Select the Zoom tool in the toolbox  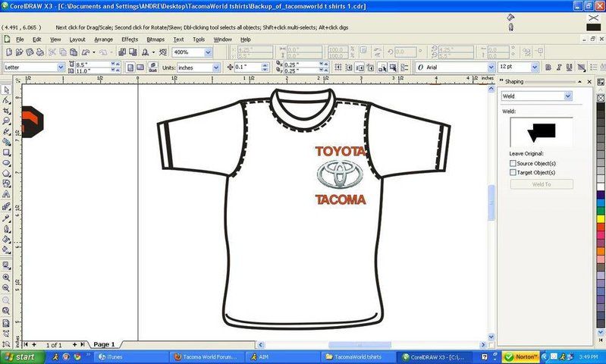[6, 121]
